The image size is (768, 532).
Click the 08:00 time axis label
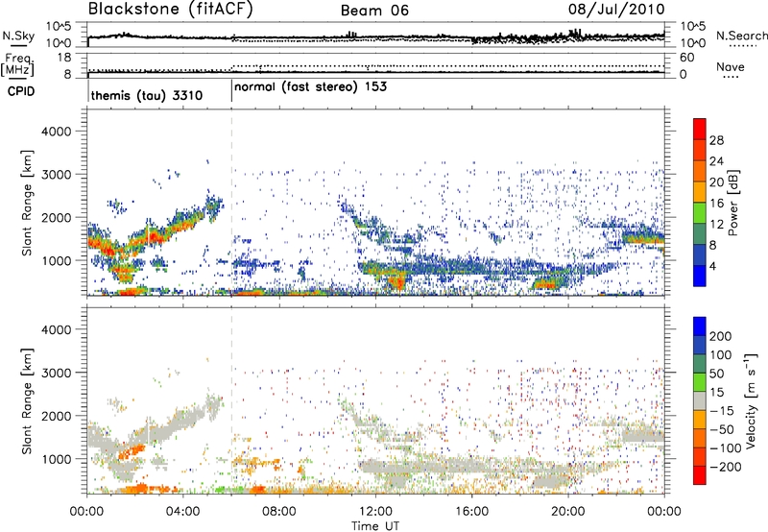[x=279, y=512]
